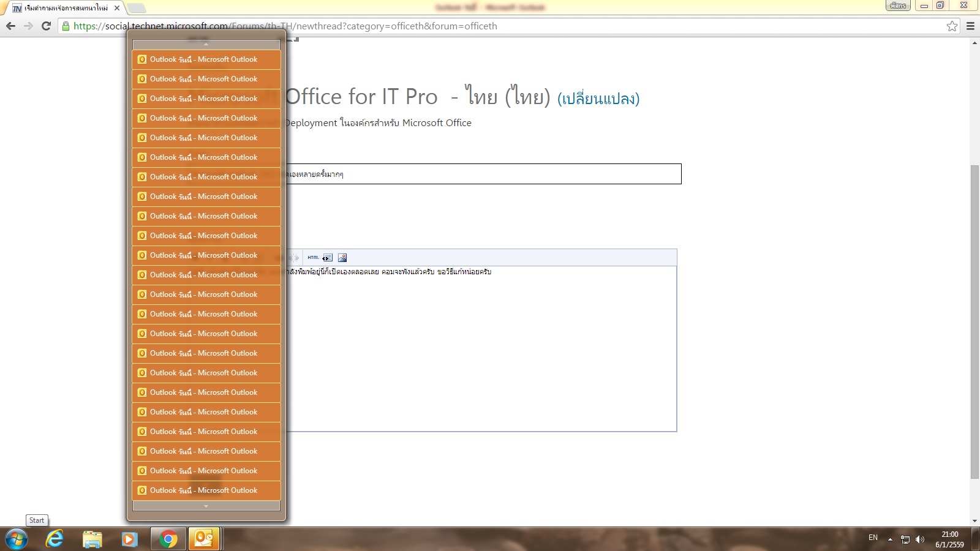Close the TechNet new thread tab
The image size is (980, 551).
(x=117, y=8)
